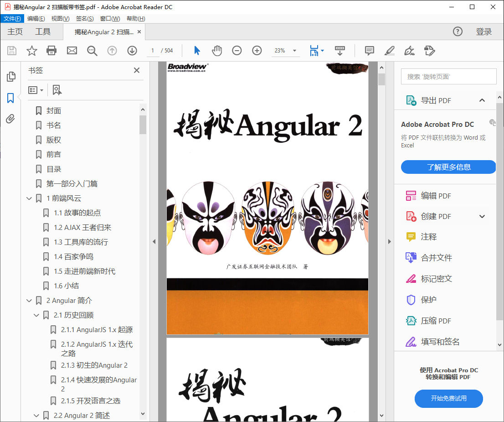Select the Highlight text tool
Screen dimensions: 504x422
(x=390, y=51)
